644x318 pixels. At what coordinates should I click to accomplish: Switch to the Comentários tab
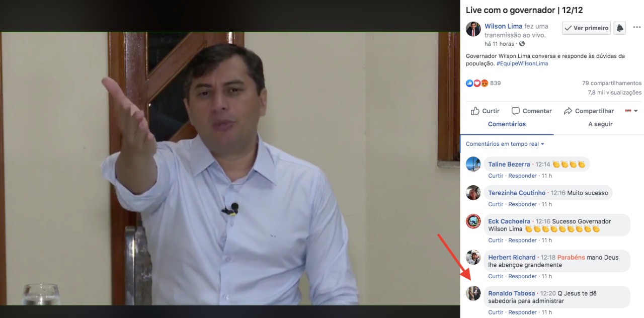coord(507,124)
